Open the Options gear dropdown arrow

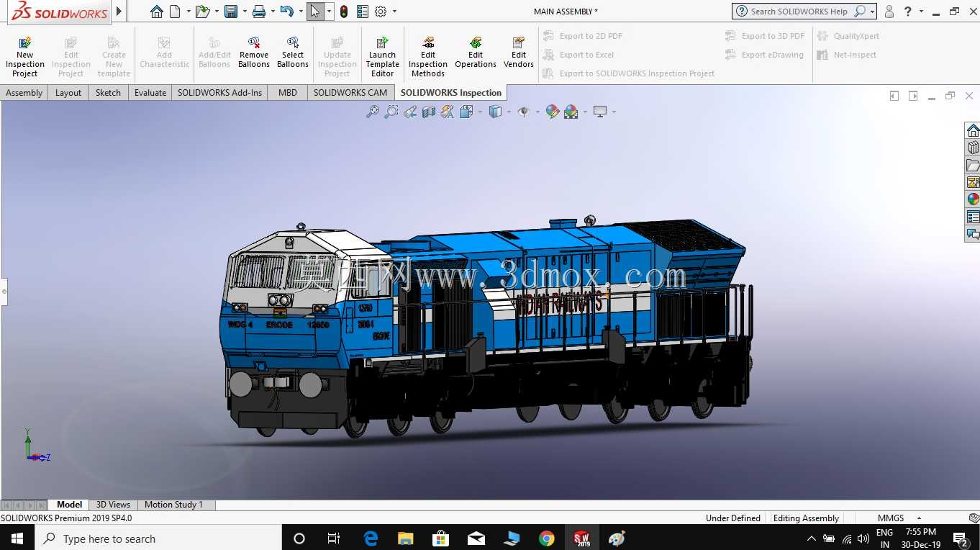point(394,12)
